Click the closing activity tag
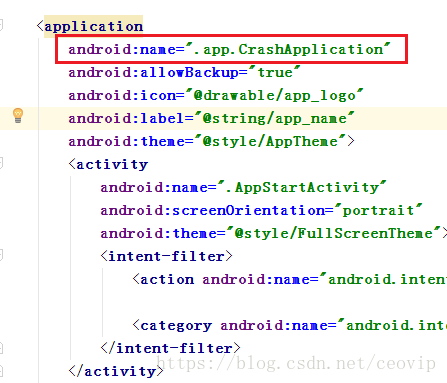 (x=116, y=371)
